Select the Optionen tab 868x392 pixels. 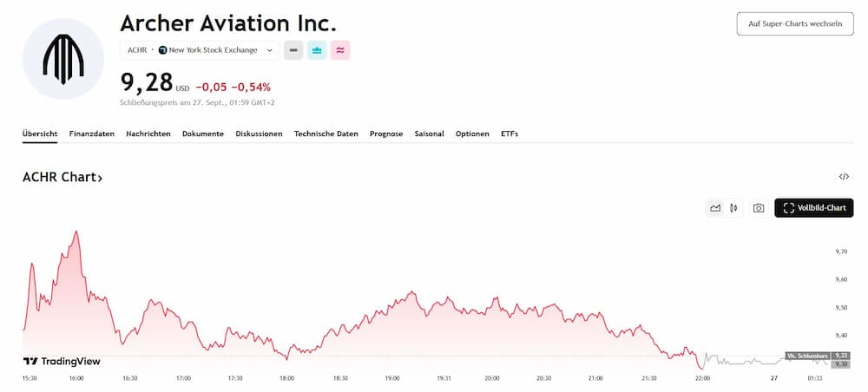pyautogui.click(x=472, y=134)
